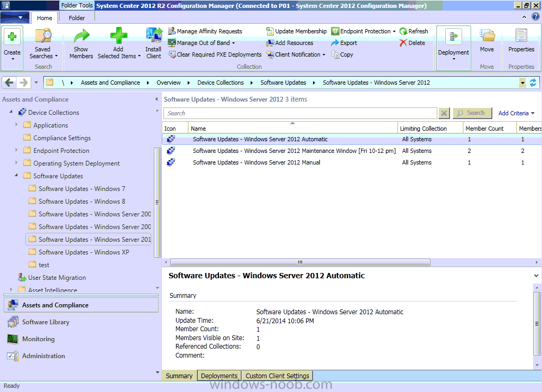Click Update Membership
The width and height of the screenshot is (542, 392).
[296, 31]
